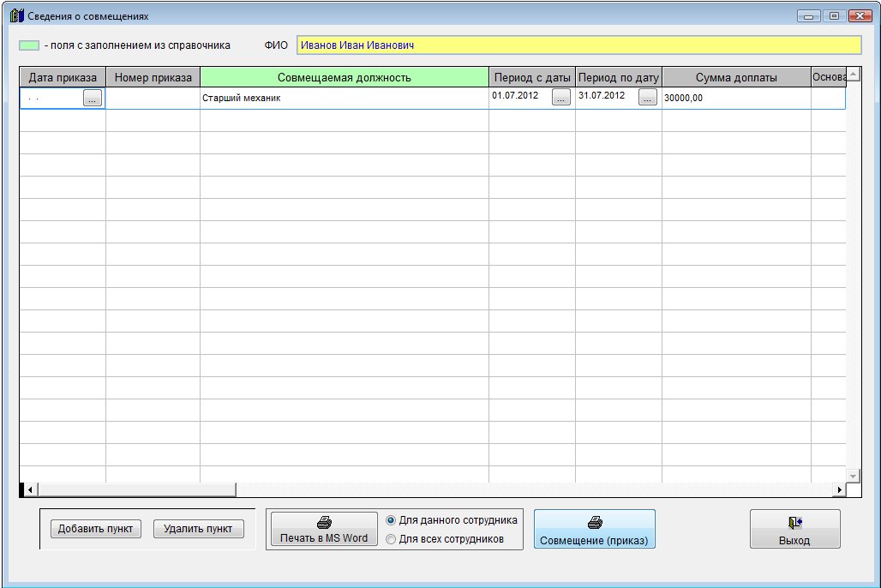Select the cell with 30000,00

coord(737,98)
